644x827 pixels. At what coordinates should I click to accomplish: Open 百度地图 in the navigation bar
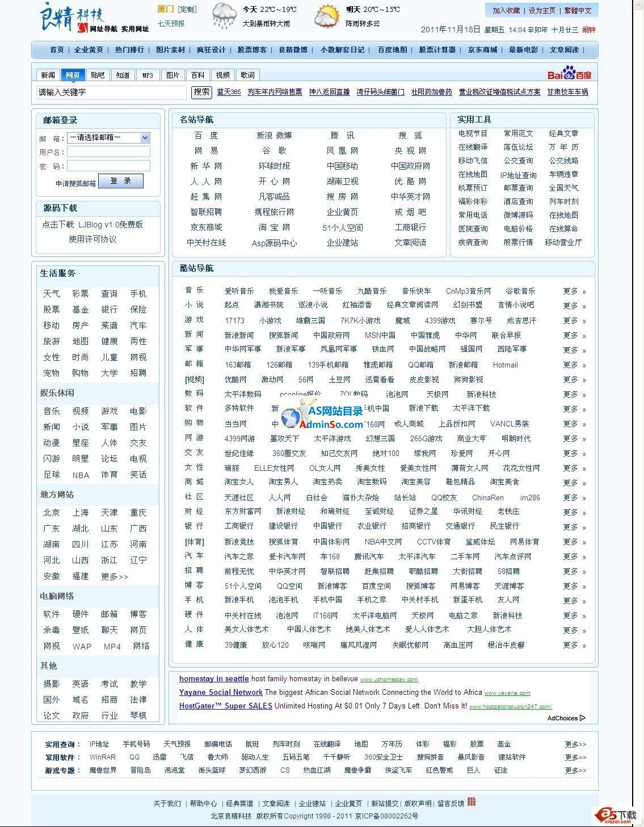[393, 50]
